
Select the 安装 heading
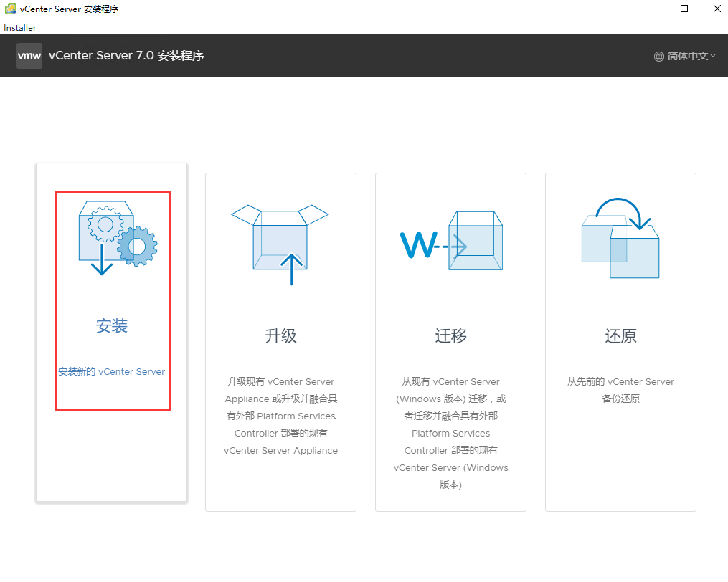pos(111,326)
